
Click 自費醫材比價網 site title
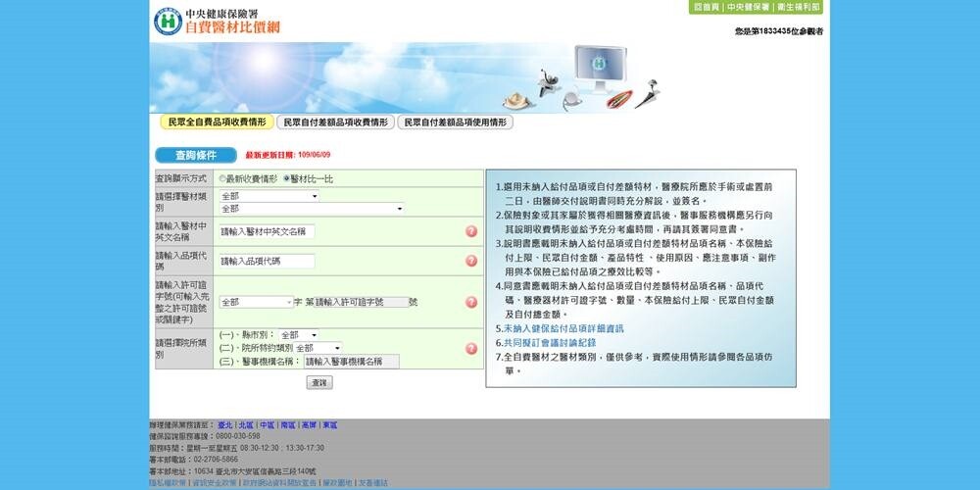232,26
